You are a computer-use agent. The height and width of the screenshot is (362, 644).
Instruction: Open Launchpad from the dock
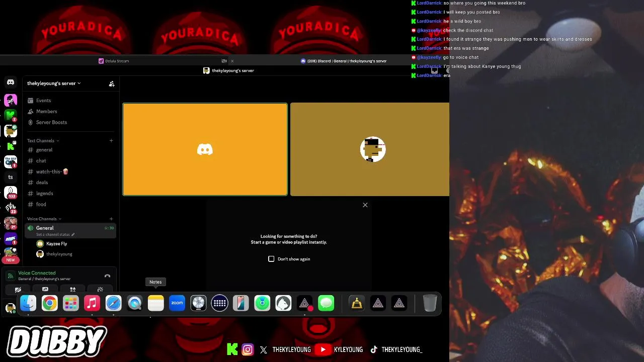(71, 303)
